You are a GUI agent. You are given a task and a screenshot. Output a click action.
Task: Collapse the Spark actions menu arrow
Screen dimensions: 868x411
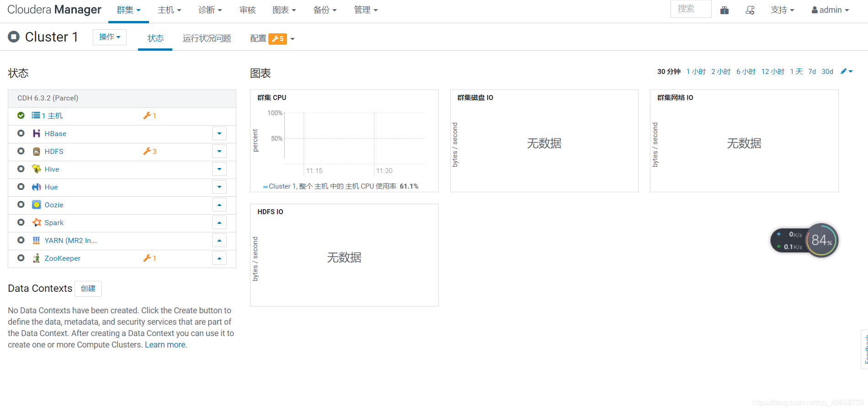point(219,222)
